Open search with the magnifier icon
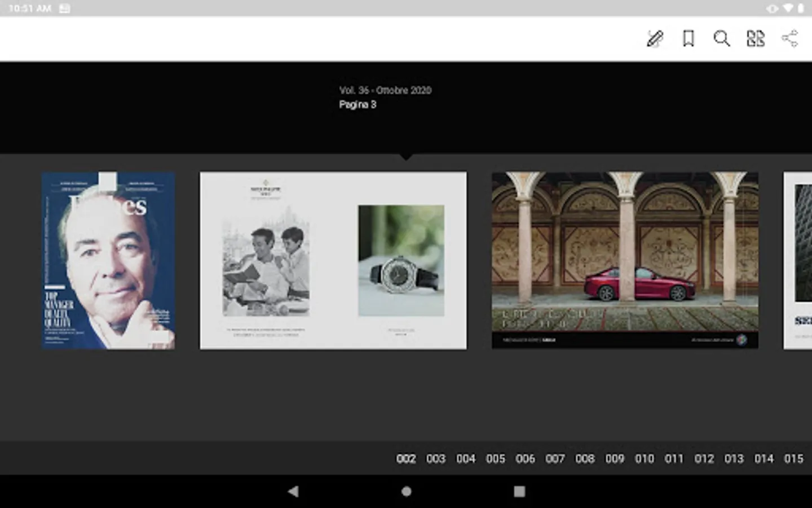The height and width of the screenshot is (508, 812). (x=721, y=39)
